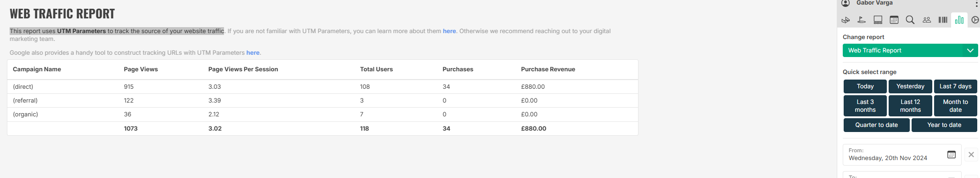This screenshot has width=980, height=178.
Task: Open the barcode icon tab
Action: tap(943, 20)
